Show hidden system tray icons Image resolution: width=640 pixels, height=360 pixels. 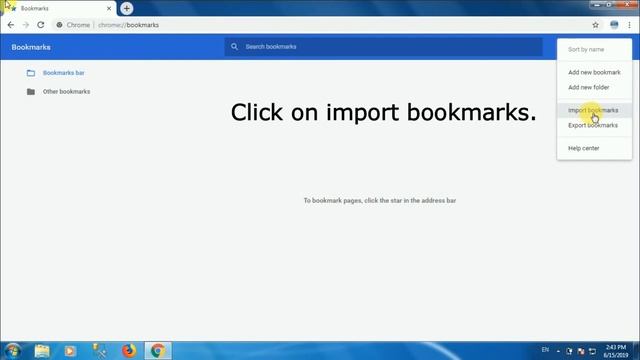[558, 351]
